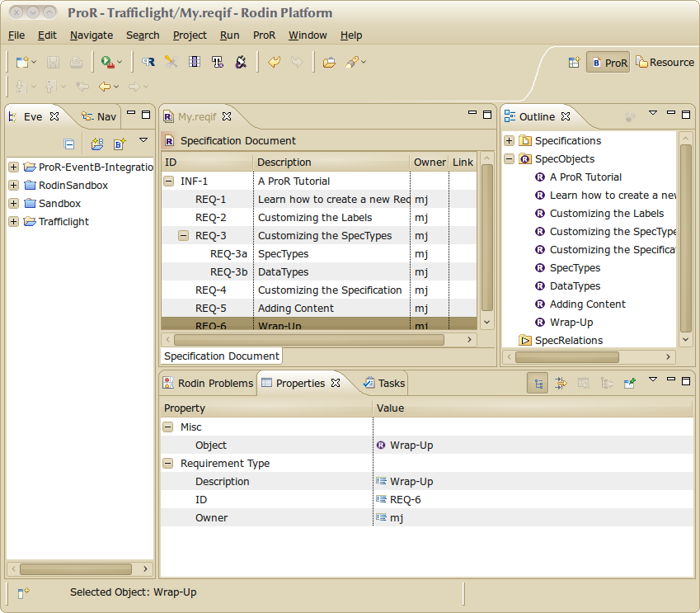The image size is (700, 613).
Task: Open the explorer view menu triangle
Action: click(x=143, y=140)
